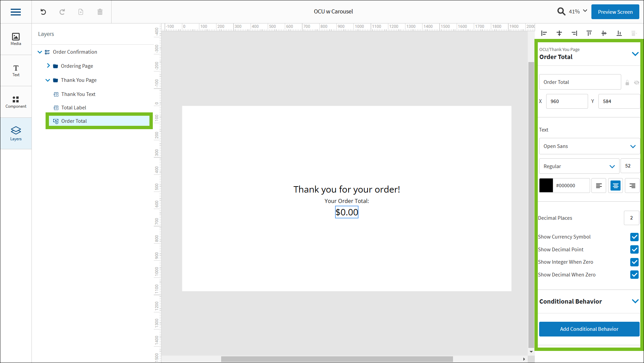Click the undo arrow icon
This screenshot has width=644, height=363.
(x=43, y=12)
